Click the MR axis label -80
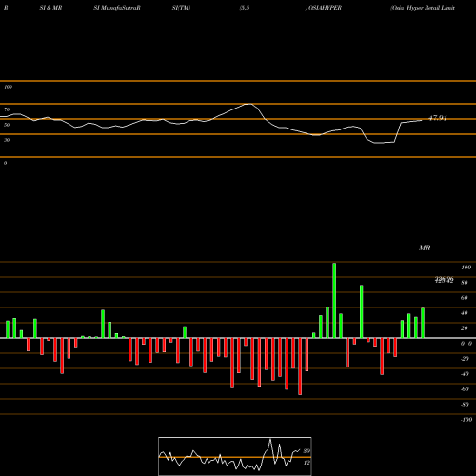Screen dimensions: 476x476 pyautogui.click(x=465, y=405)
